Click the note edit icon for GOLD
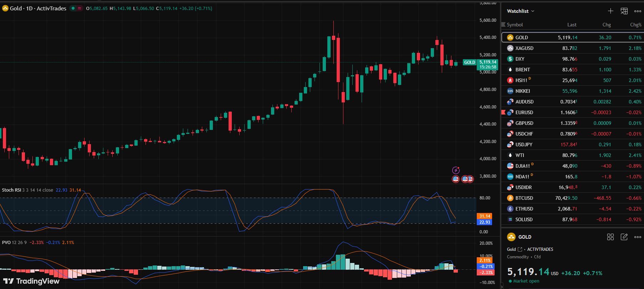This screenshot has height=289, width=644. coord(624,237)
